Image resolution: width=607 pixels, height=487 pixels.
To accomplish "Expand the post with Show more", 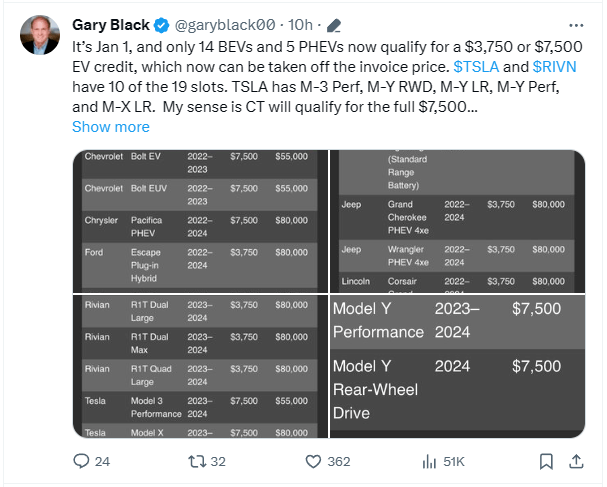I will (111, 127).
